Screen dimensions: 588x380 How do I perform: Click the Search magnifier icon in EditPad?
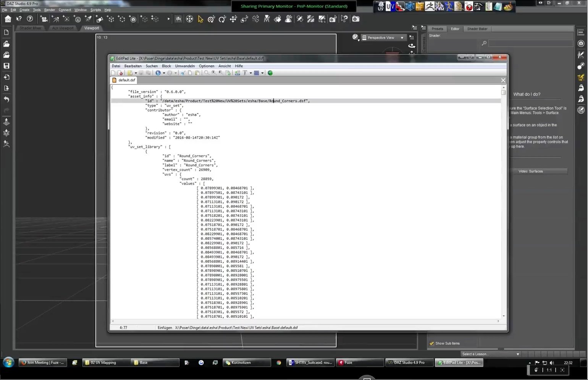coord(207,73)
